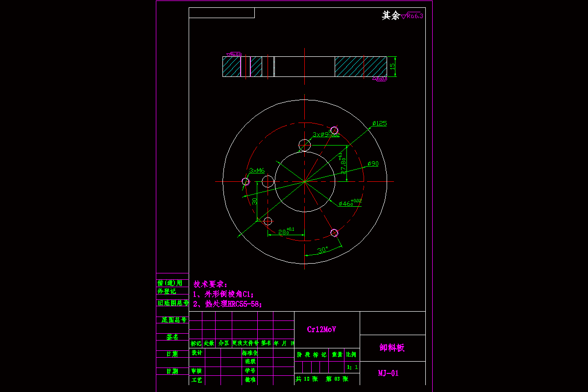
Task: Click the material text 'Cr12MoV'
Action: 321,330
